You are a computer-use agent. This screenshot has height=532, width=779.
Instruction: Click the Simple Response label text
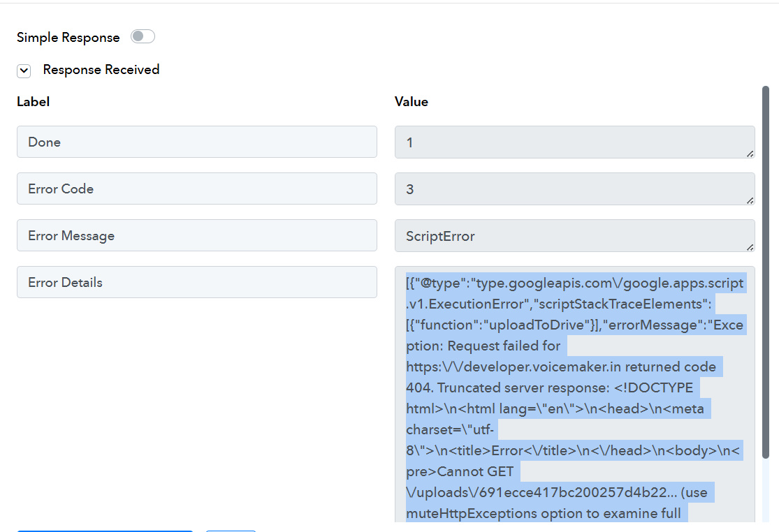(68, 38)
